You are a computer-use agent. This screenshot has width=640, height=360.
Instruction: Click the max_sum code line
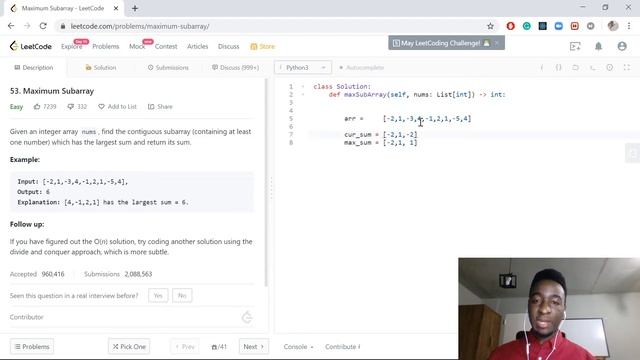(x=380, y=142)
